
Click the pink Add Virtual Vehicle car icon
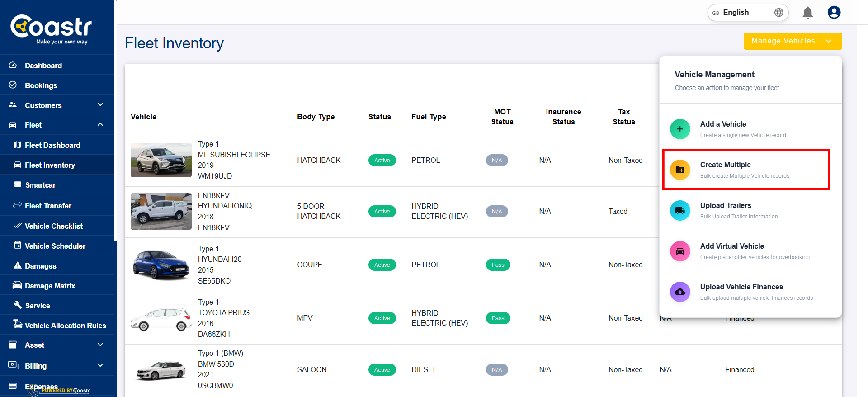pyautogui.click(x=680, y=251)
